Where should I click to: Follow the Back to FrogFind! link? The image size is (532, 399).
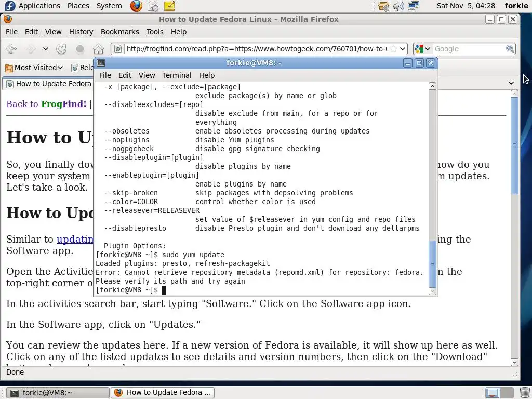pos(46,104)
